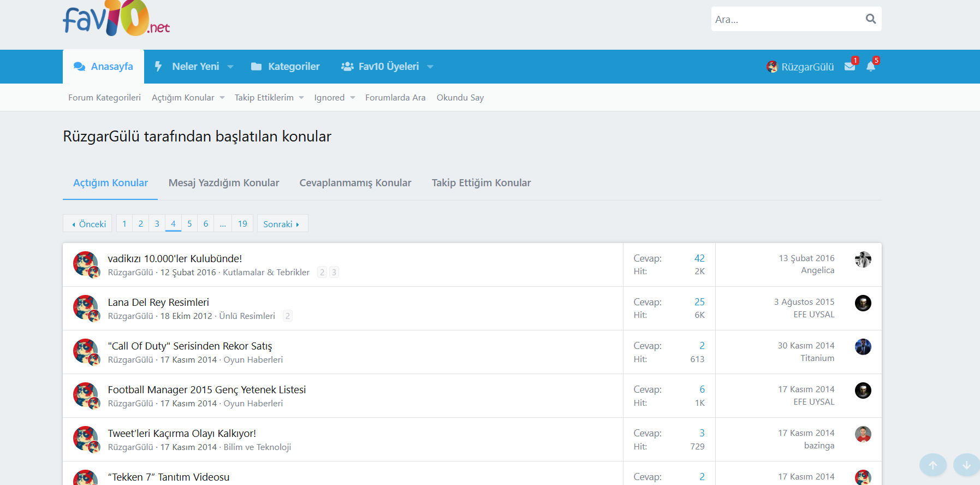Switch to Cevaplanmamış Konular tab

point(355,183)
